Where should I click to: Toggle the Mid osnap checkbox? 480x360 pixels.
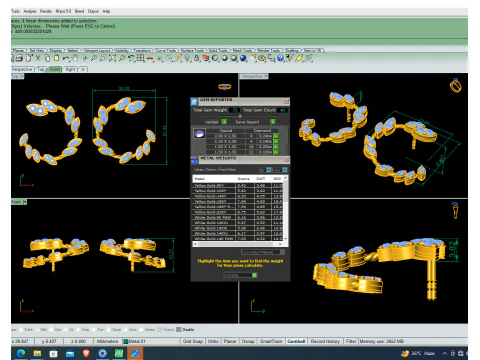tap(37, 330)
